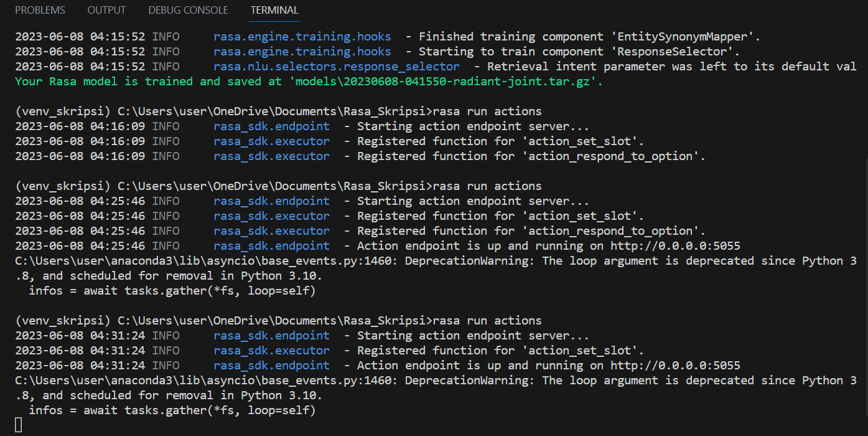
Task: Select the rasa_sdk.endpoint logger link
Action: coord(272,126)
